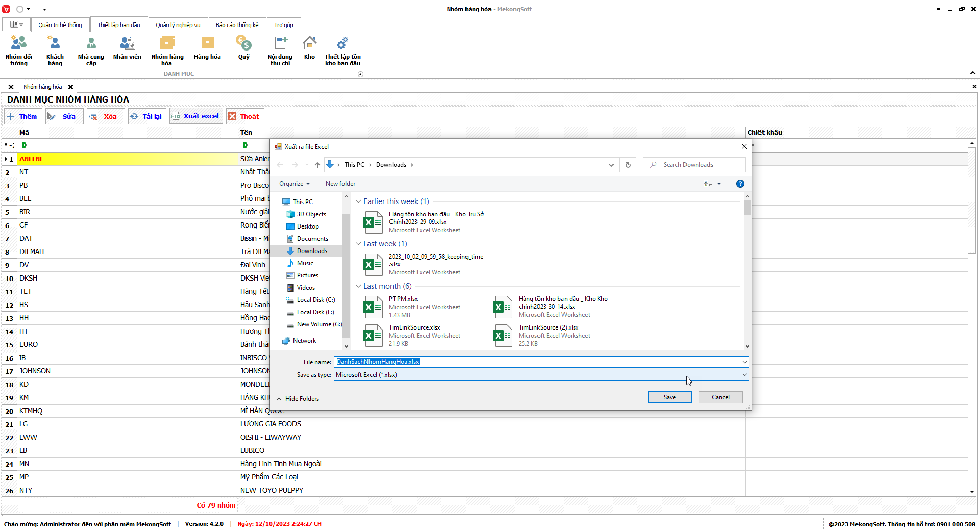The height and width of the screenshot is (530, 980).
Task: Switch to Quản lý nghiệp vụ tab
Action: [x=178, y=25]
